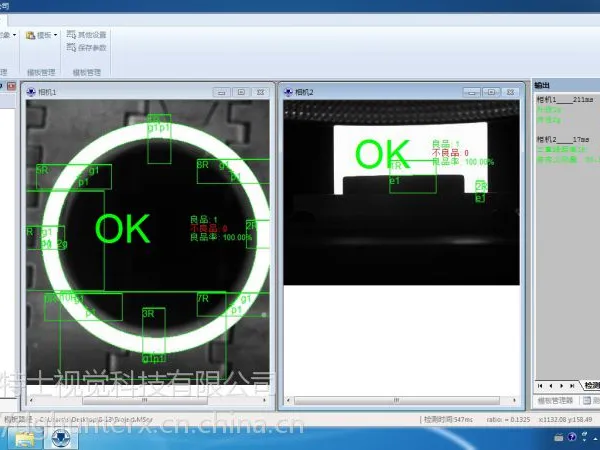Maximize the 相机1 camera window

(241, 92)
